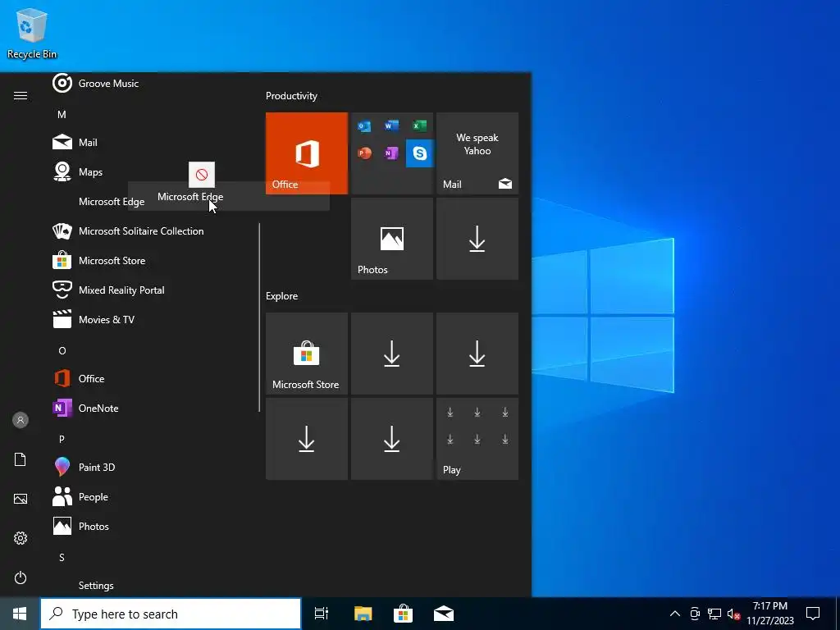The image size is (840, 630).
Task: Click the Power button in Start
Action: point(21,577)
